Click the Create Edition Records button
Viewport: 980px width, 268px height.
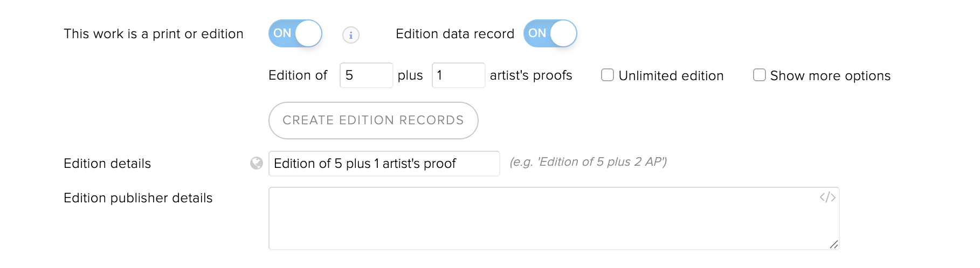(x=374, y=121)
